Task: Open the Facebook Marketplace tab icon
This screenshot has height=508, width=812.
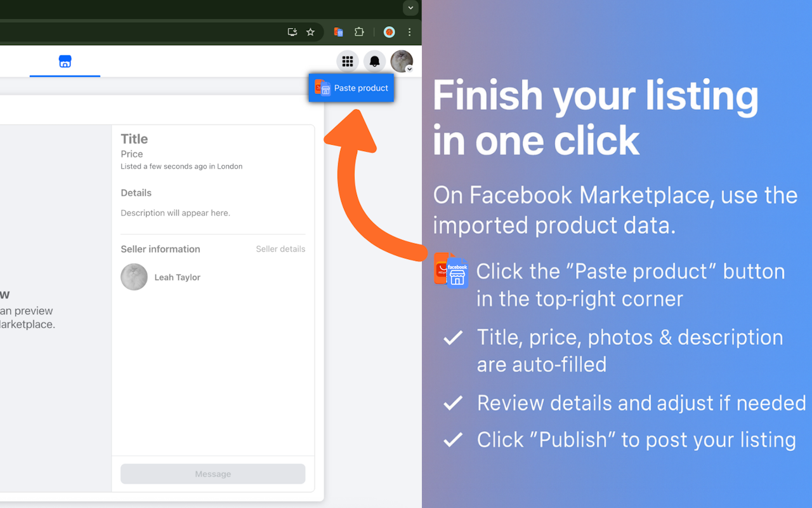Action: coord(65,62)
